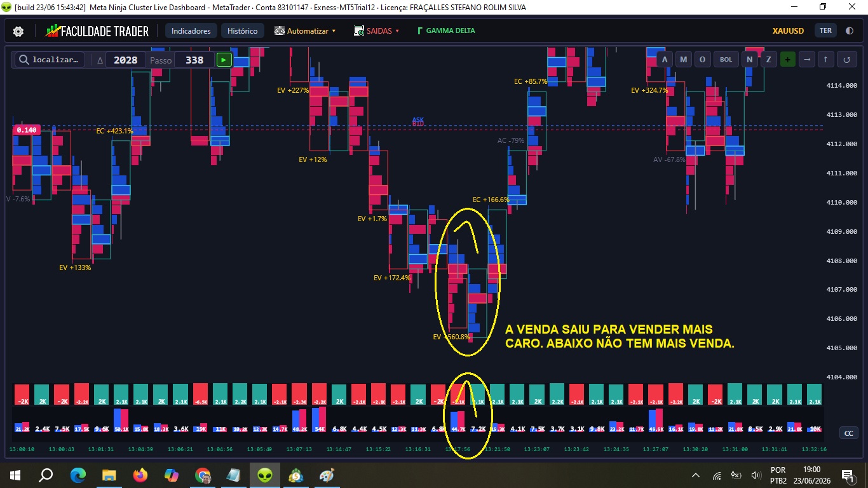
Task: Click the TER weekday button
Action: coord(825,30)
